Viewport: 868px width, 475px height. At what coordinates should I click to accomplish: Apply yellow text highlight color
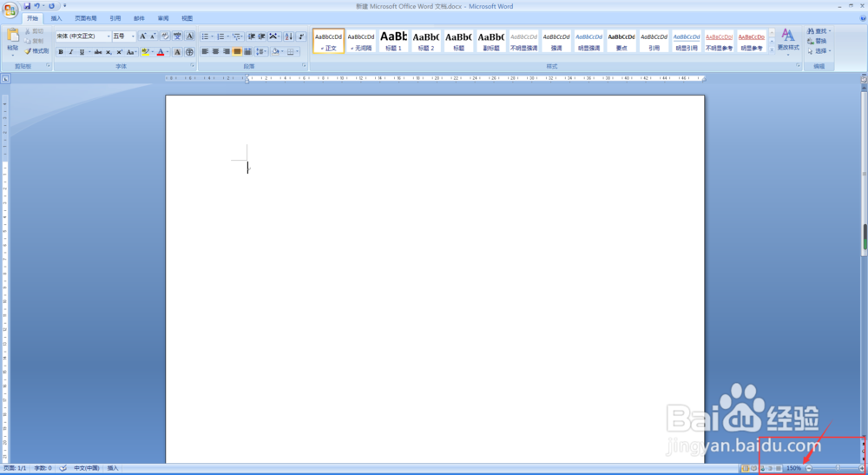[x=145, y=52]
